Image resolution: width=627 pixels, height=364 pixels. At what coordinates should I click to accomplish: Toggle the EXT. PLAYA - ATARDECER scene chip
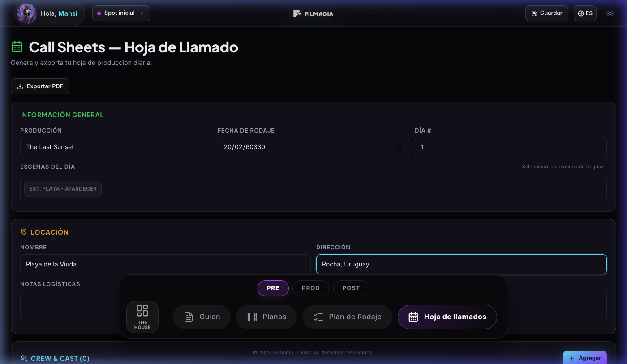pyautogui.click(x=63, y=189)
